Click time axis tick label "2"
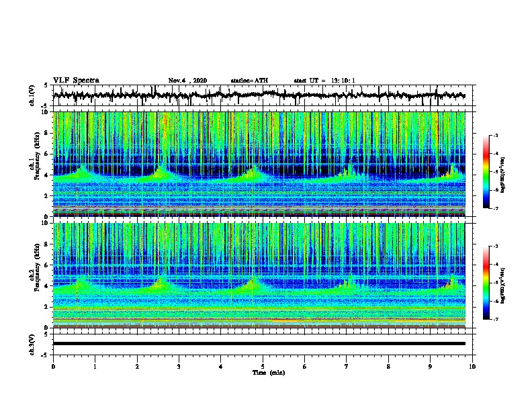The height and width of the screenshot is (411, 532). coord(137,367)
